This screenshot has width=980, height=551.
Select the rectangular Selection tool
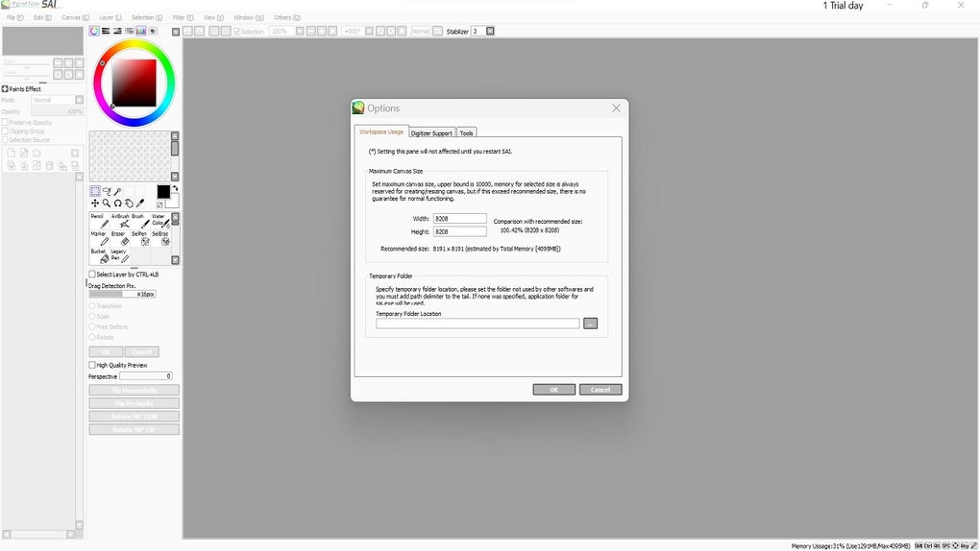95,191
